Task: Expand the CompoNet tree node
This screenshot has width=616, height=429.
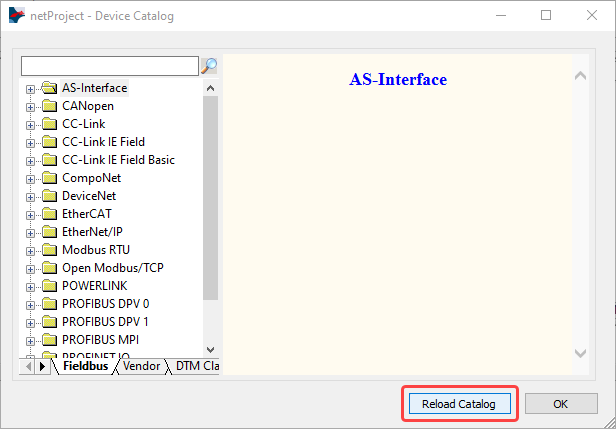Action: pos(30,179)
